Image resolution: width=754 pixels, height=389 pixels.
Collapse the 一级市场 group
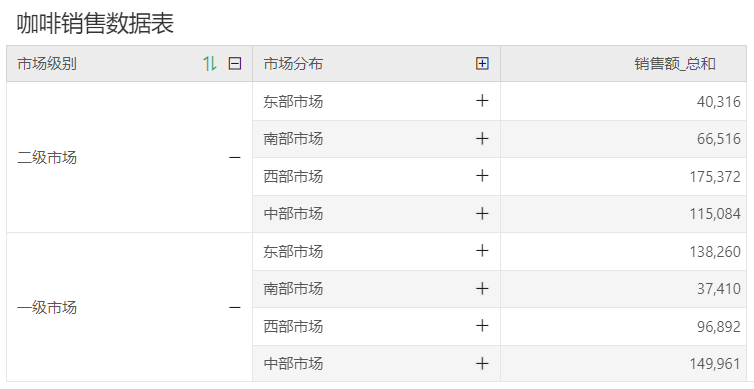[235, 307]
